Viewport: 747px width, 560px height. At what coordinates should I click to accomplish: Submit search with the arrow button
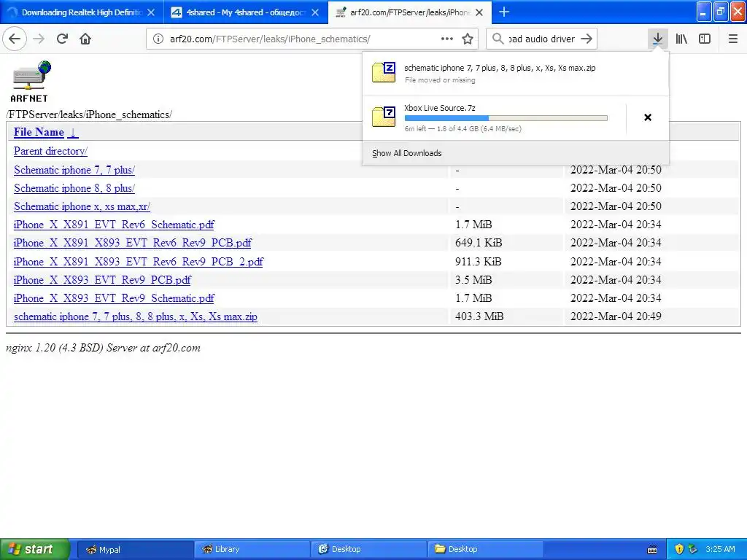587,39
